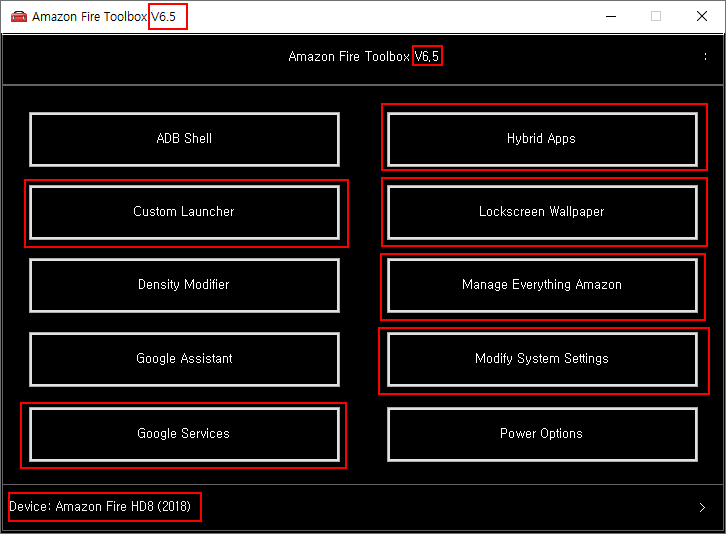The height and width of the screenshot is (534, 726).
Task: Launch the Google Assistant option
Action: [184, 359]
